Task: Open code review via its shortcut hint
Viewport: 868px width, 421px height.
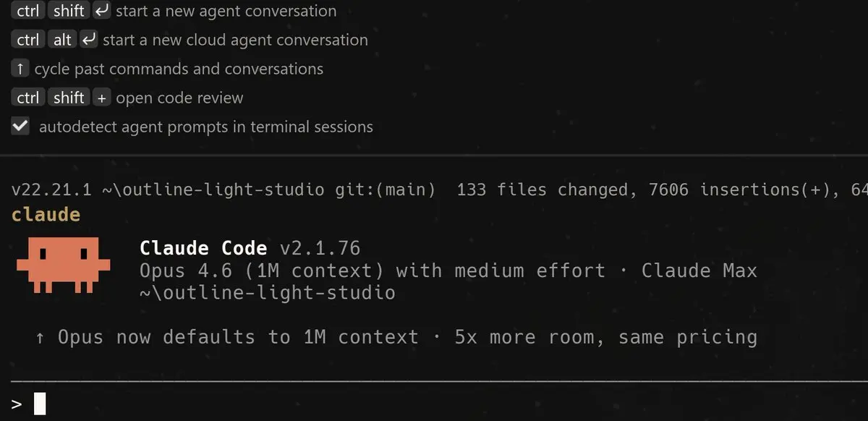Action: point(179,98)
